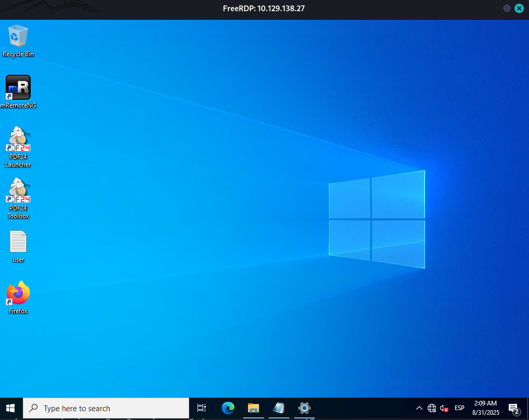Open the Settings gear on taskbar
The image size is (529, 420).
[x=305, y=408]
